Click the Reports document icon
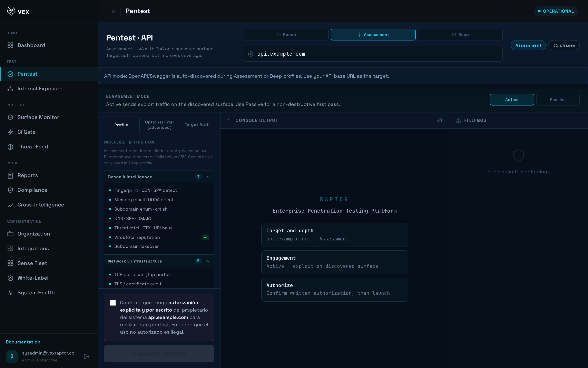This screenshot has height=368, width=588. (x=10, y=175)
